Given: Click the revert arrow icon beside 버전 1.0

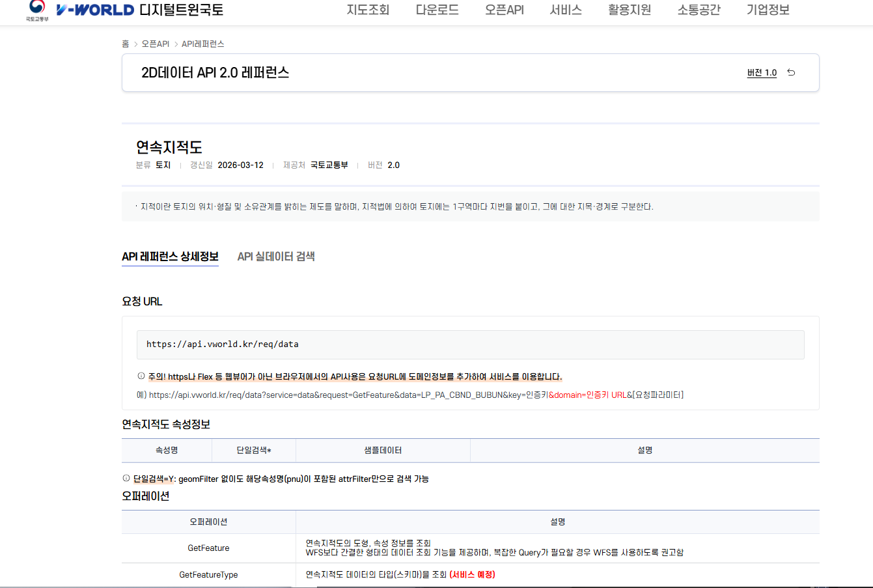Looking at the screenshot, I should (x=791, y=72).
